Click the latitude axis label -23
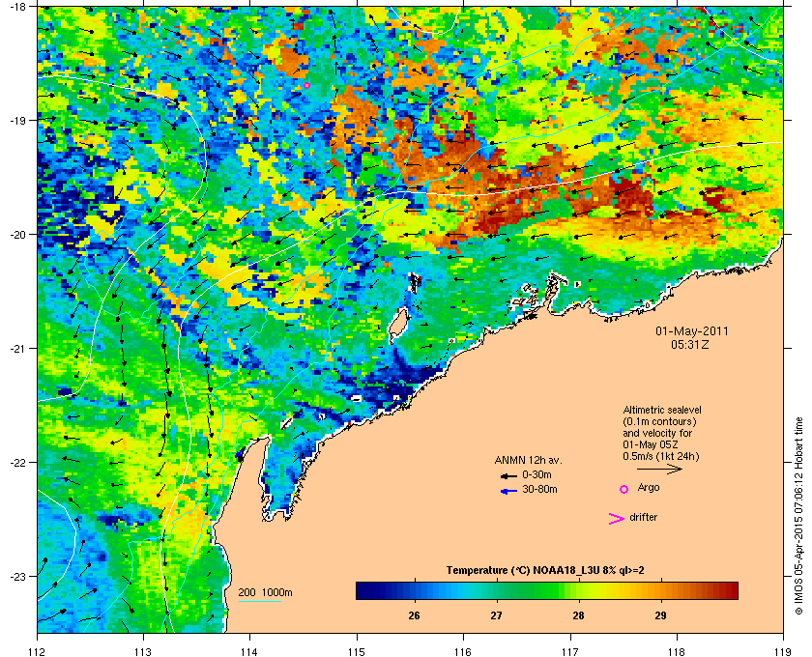 pyautogui.click(x=17, y=576)
